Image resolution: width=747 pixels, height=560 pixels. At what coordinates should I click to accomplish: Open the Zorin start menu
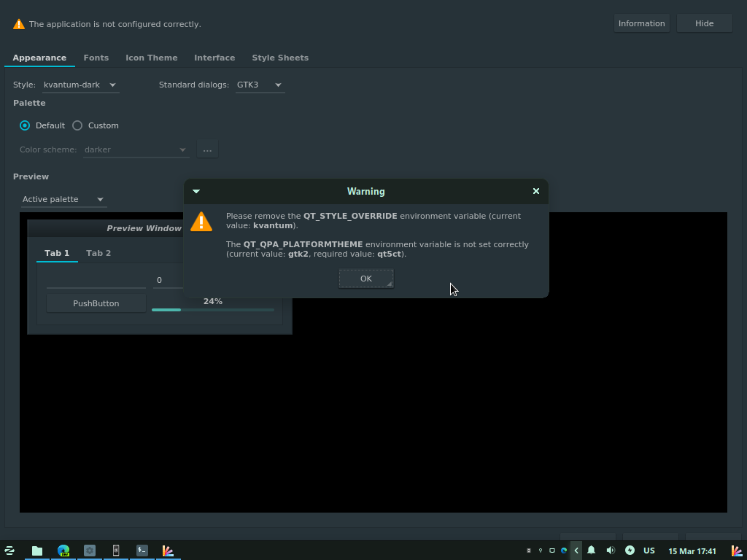(x=9, y=551)
